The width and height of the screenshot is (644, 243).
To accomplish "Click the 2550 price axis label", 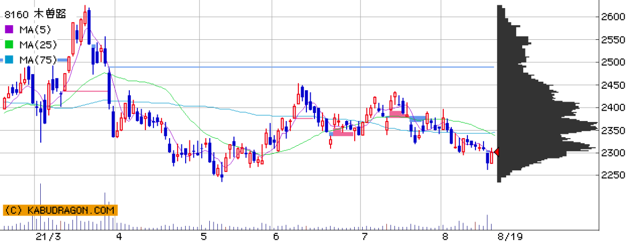I will [613, 40].
